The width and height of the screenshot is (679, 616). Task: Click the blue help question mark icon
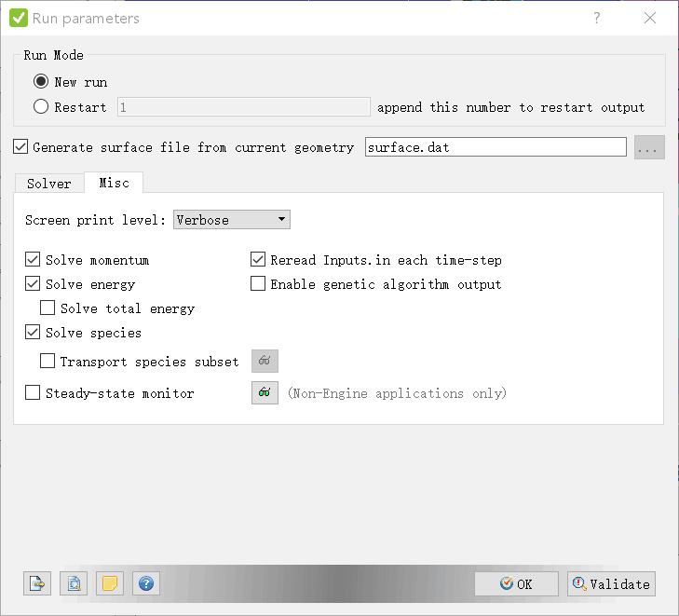click(x=146, y=583)
